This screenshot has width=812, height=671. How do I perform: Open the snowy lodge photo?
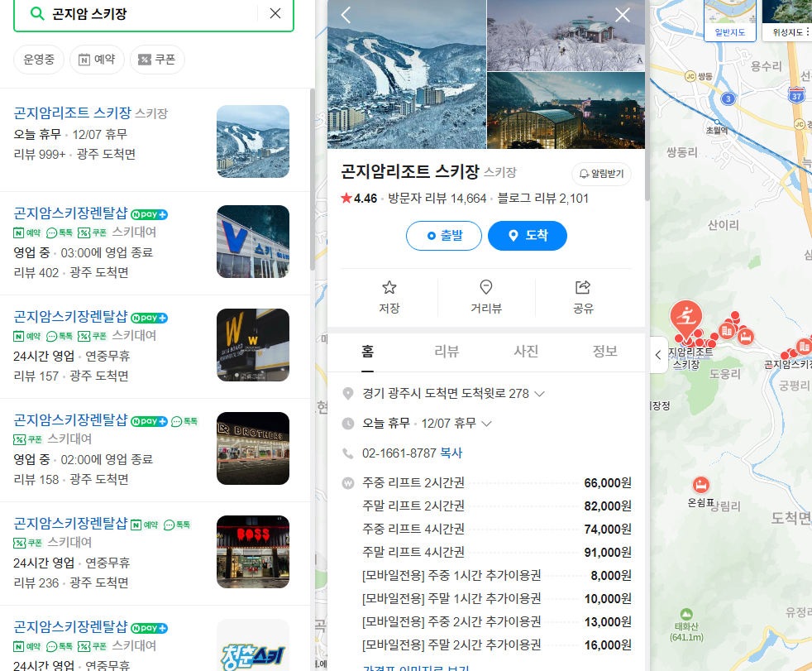pos(566,36)
